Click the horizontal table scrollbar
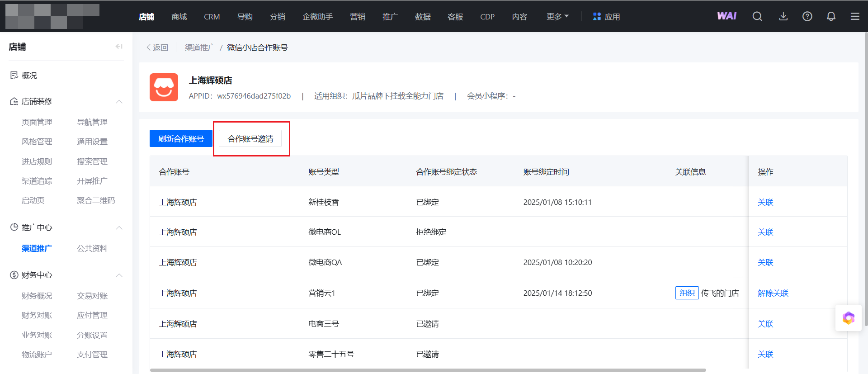Viewport: 868px width, 374px height. [x=427, y=370]
